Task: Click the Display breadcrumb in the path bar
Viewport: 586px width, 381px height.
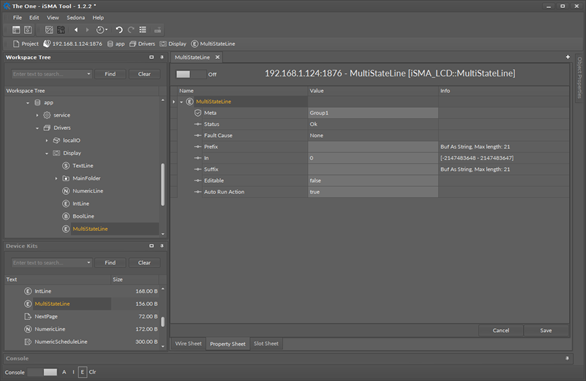Action: click(173, 44)
